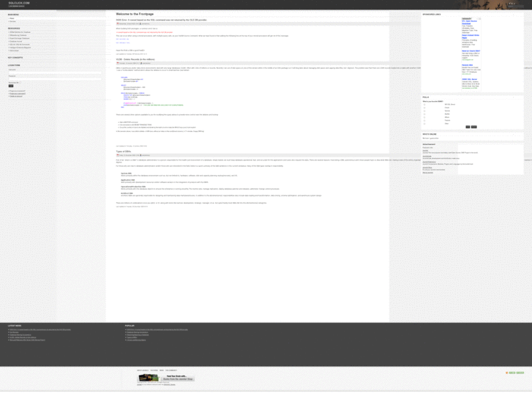Click the Results button in Polls
This screenshot has height=399, width=532.
474,127
